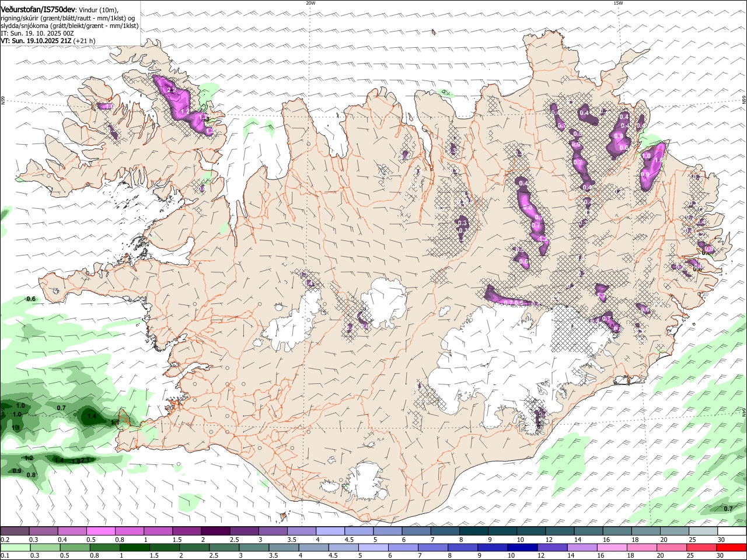The image size is (747, 560).
Task: Select the light grey snow swatch between 25 and 30
Action: pos(703,531)
